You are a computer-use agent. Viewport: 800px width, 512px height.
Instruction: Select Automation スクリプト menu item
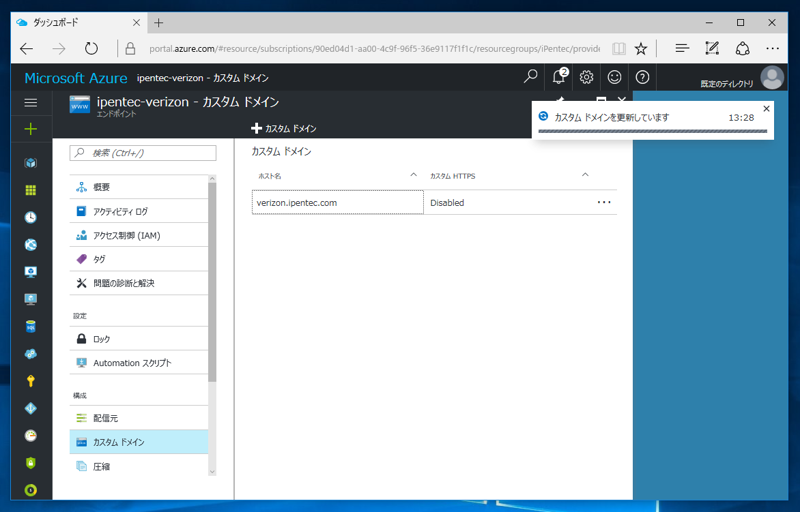[x=139, y=363]
